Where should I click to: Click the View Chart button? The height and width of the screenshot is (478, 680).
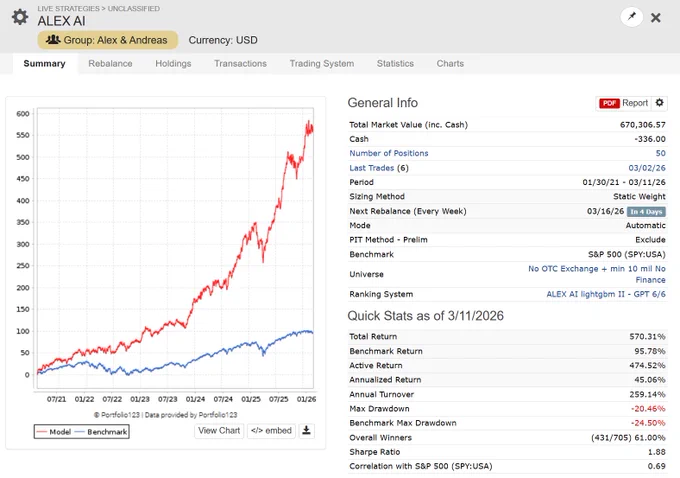coord(219,431)
